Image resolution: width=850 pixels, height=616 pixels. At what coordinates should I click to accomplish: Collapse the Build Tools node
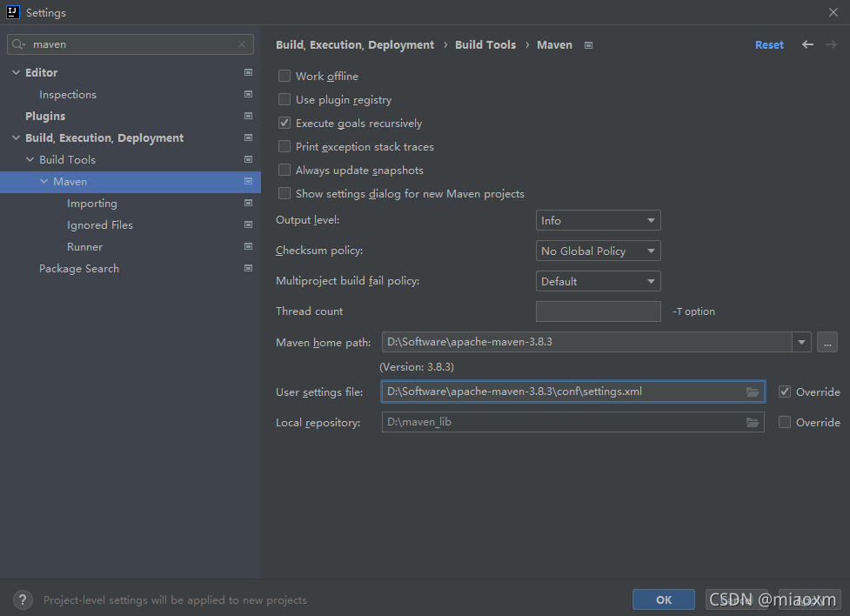30,159
